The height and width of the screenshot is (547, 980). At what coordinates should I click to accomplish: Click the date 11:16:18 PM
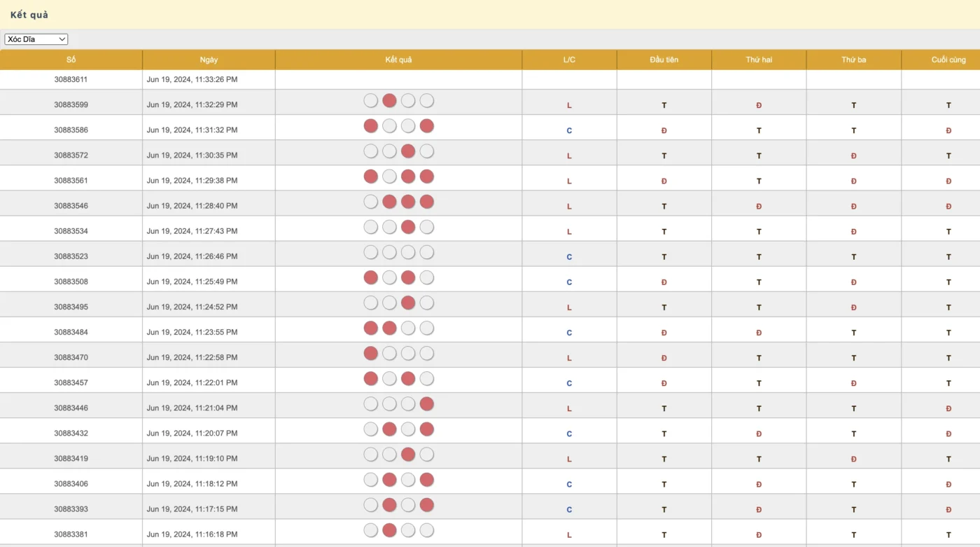tap(192, 534)
